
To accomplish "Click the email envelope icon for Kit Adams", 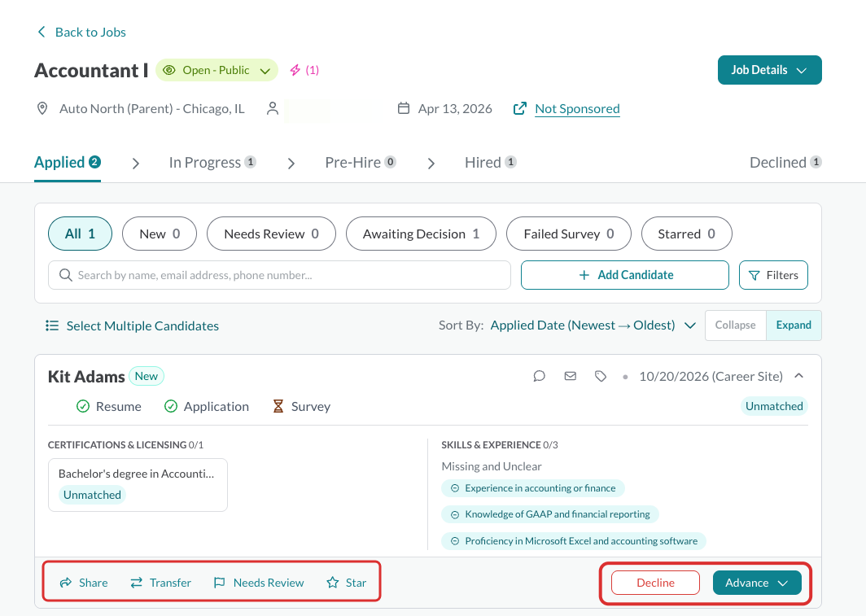I will coord(570,377).
